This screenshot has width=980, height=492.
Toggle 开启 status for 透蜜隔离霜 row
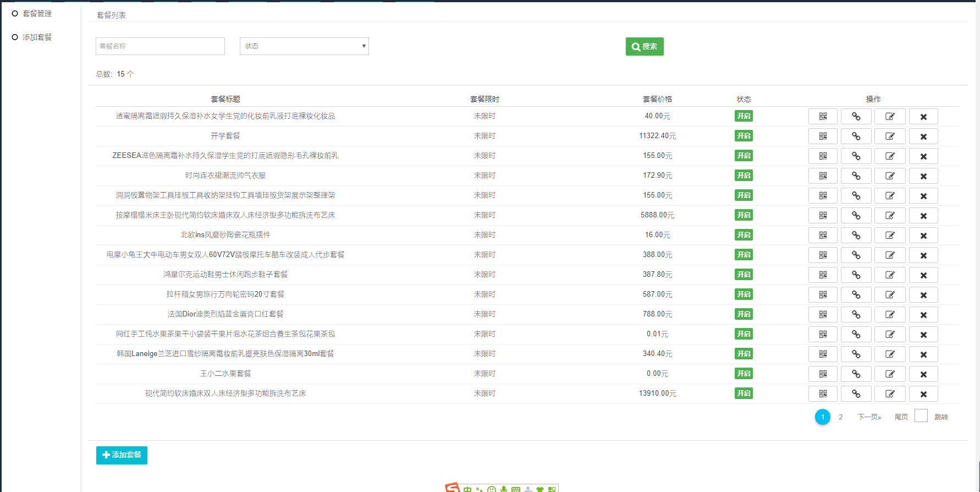(744, 116)
